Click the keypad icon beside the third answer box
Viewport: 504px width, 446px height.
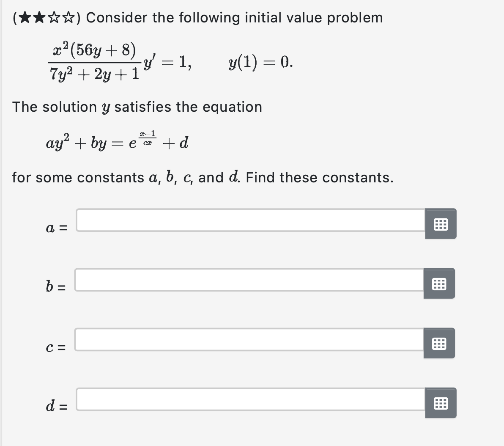pyautogui.click(x=440, y=344)
